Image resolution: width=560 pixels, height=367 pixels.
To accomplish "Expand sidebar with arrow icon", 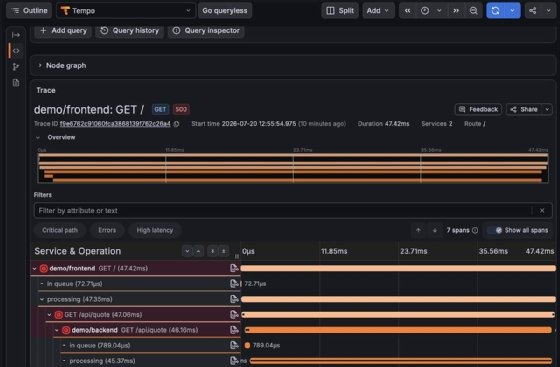I will click(16, 35).
